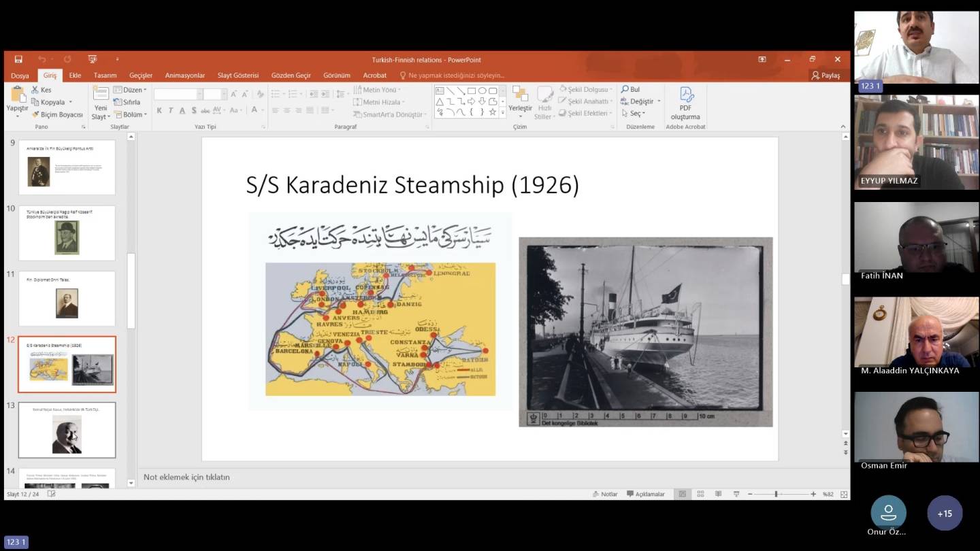Click Ne yapmak istediğinizi söyleyin search box
The width and height of the screenshot is (980, 551).
452,76
